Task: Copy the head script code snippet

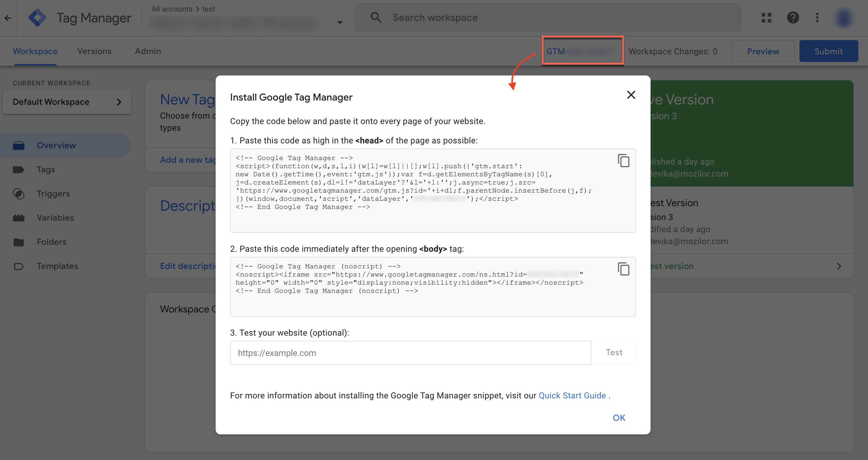Action: click(x=623, y=160)
